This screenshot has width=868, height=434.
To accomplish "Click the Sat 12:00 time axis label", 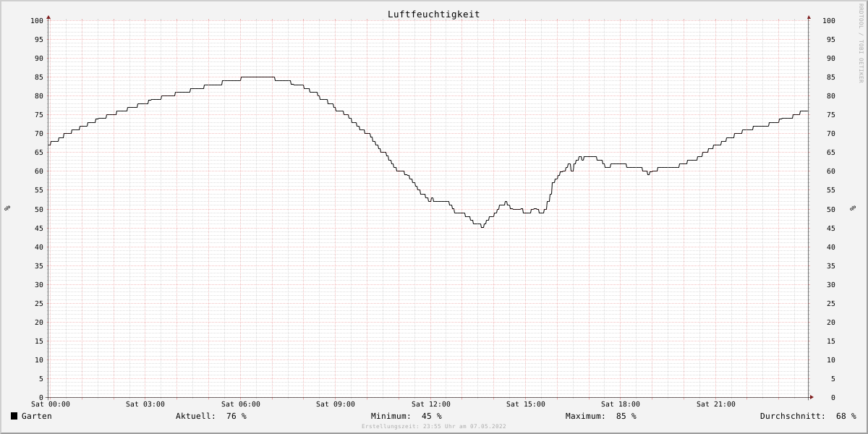I will pos(431,404).
